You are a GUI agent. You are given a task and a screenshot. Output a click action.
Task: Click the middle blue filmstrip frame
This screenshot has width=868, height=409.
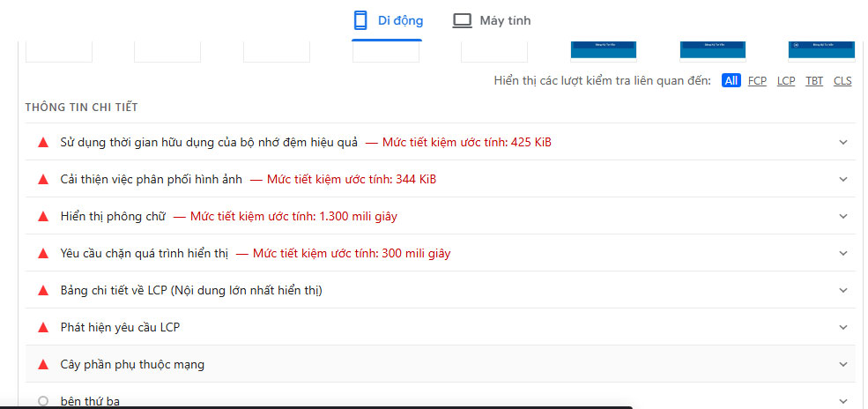click(x=712, y=50)
